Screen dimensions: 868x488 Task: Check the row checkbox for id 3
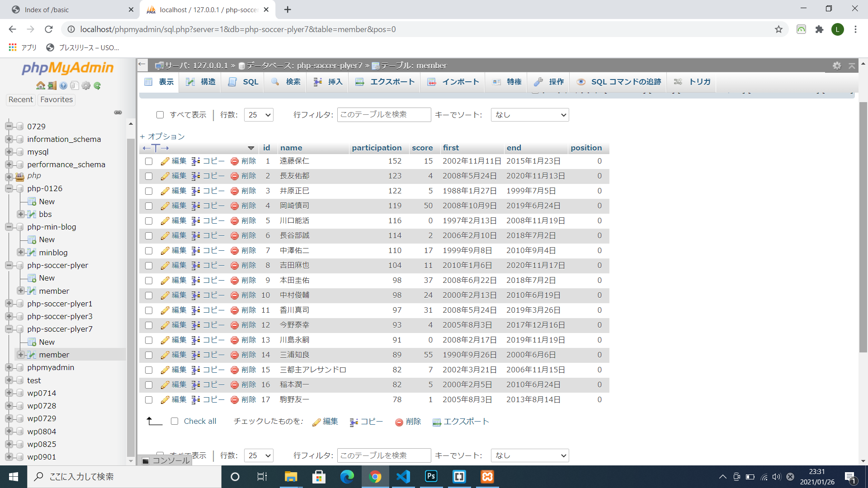click(149, 191)
